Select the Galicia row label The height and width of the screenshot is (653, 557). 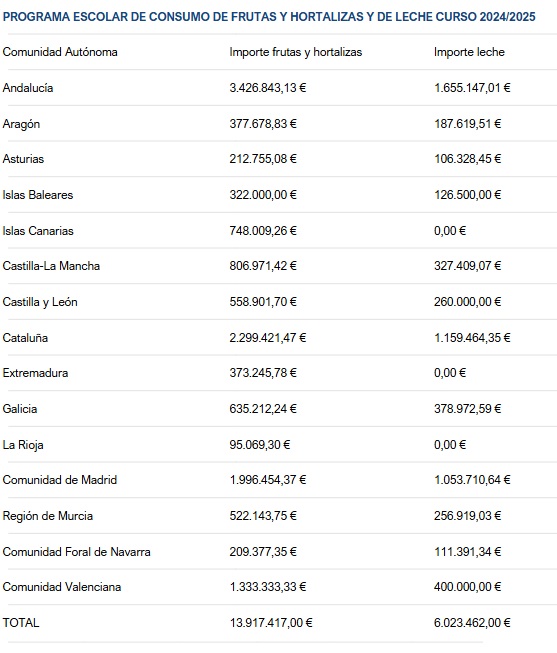[x=20, y=409]
